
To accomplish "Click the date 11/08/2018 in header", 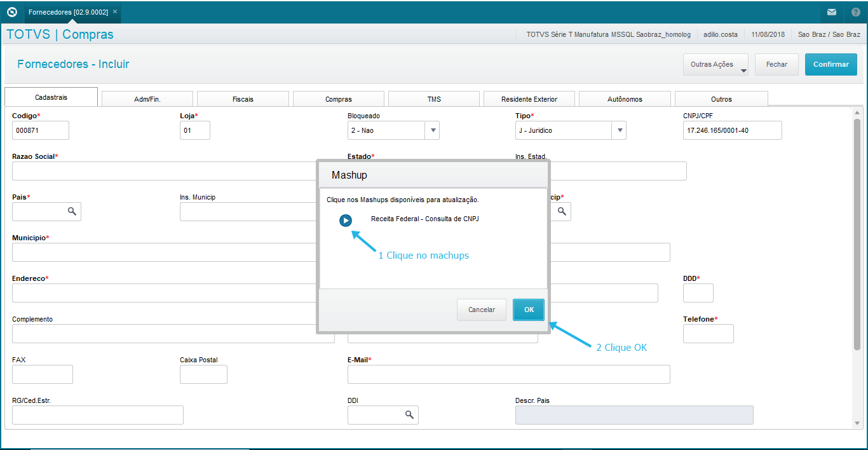I will click(768, 34).
